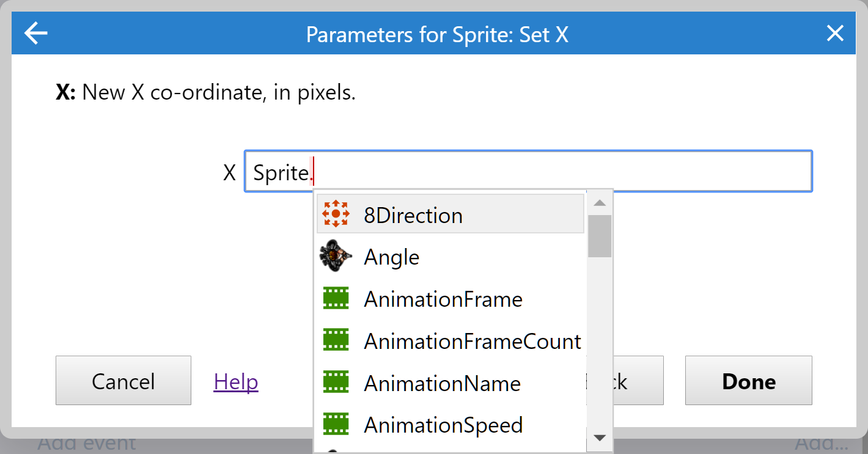Click the Add event link in the background
868x454 pixels.
pos(86,442)
